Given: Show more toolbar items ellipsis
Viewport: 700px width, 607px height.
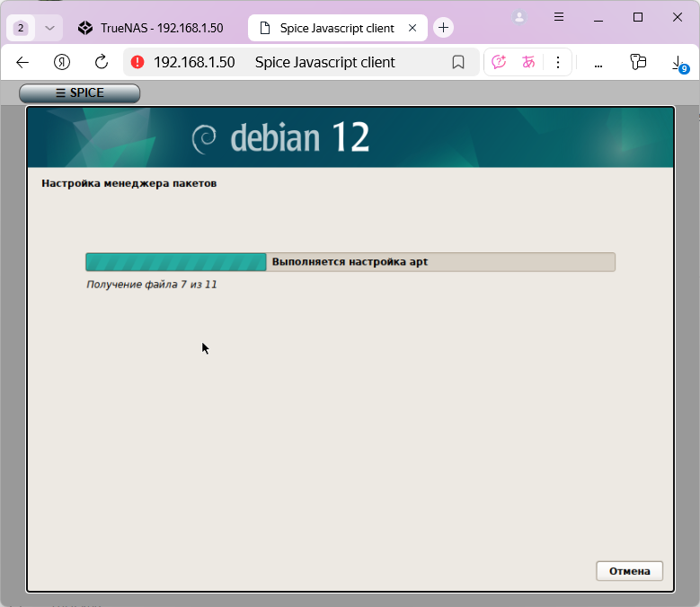Looking at the screenshot, I should point(598,65).
